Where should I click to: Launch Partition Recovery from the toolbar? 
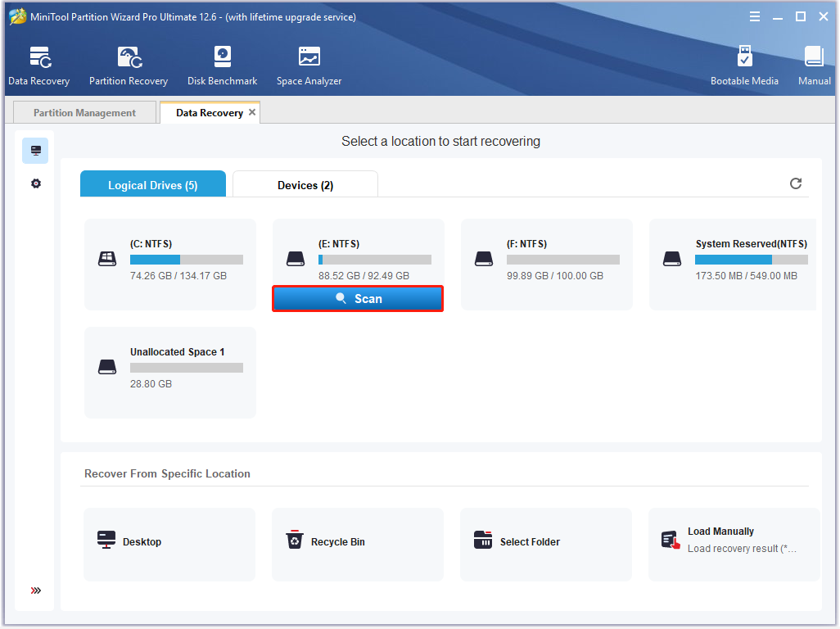(128, 65)
